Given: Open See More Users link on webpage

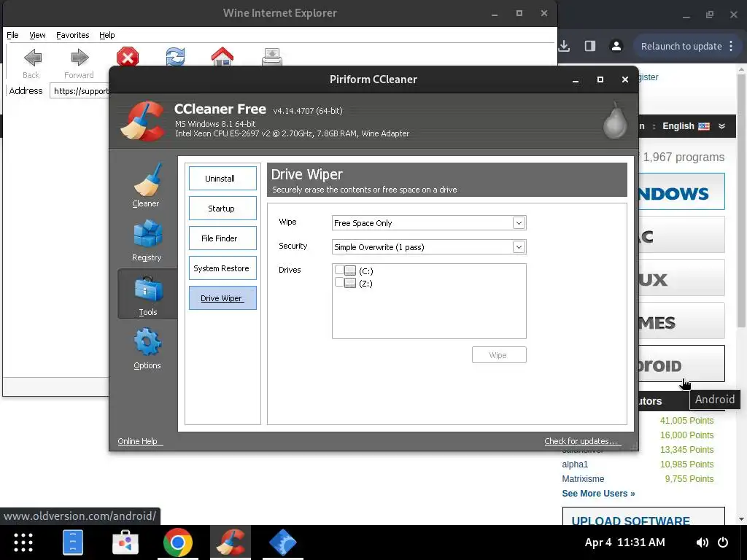Looking at the screenshot, I should click(x=598, y=494).
